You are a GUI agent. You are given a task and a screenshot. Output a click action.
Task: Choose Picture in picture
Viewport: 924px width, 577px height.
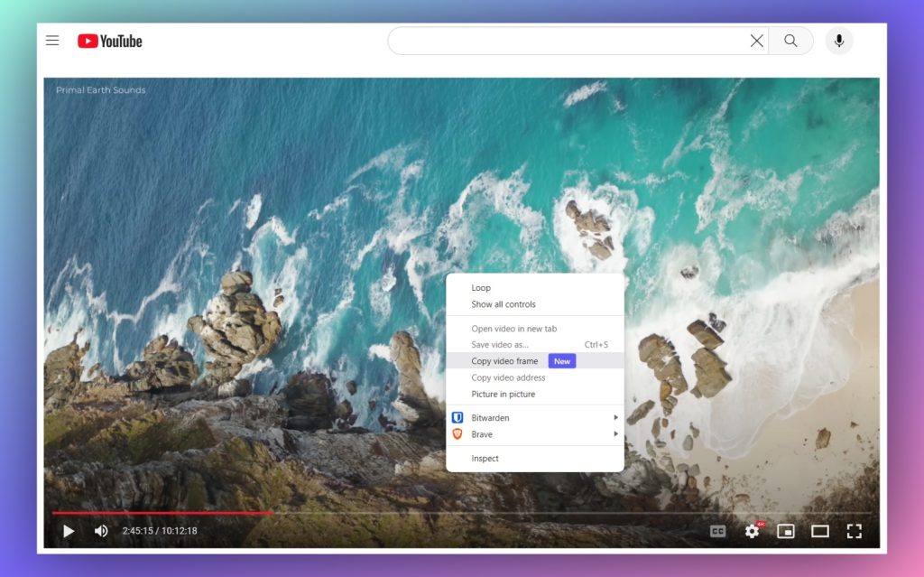[503, 395]
